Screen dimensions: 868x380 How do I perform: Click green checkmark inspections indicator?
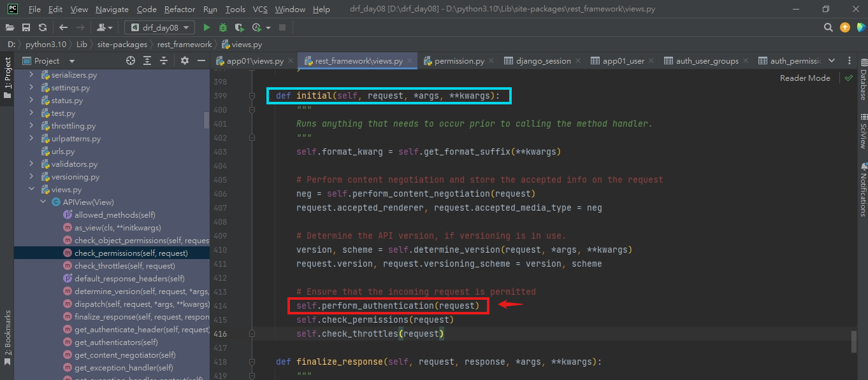[848, 78]
